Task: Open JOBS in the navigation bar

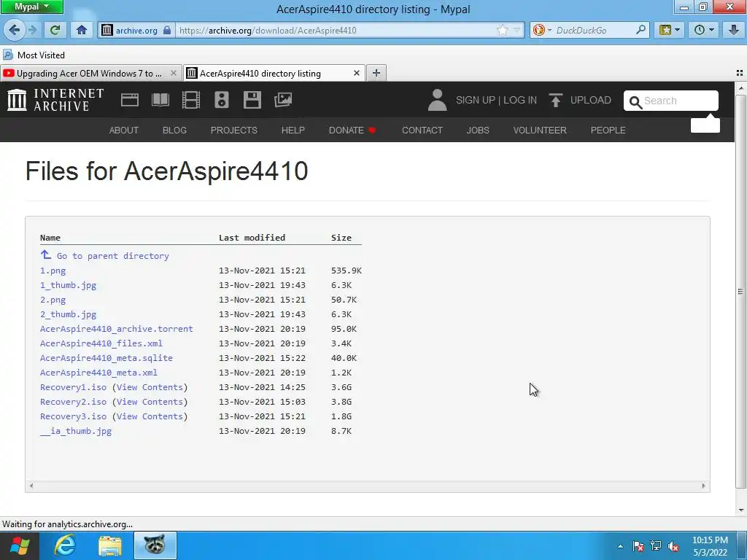Action: click(478, 130)
